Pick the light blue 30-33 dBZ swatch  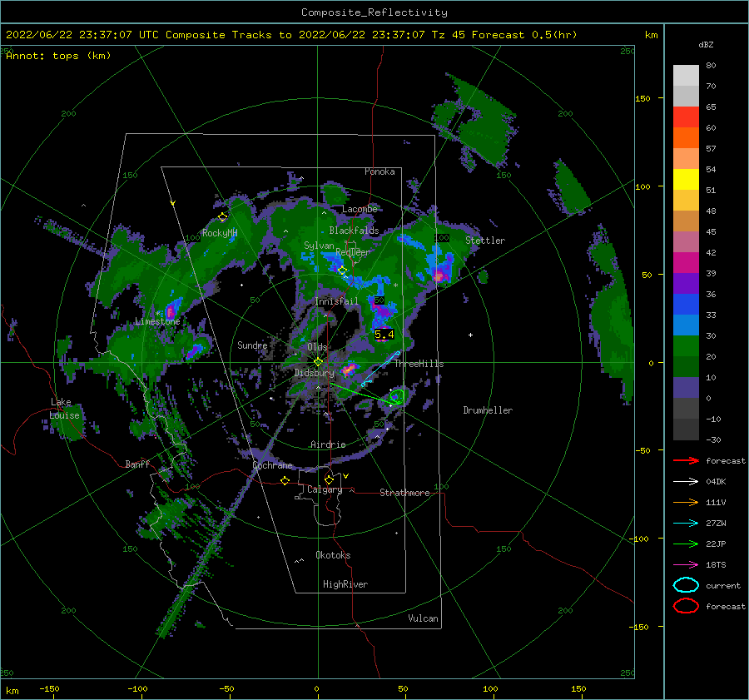point(686,325)
